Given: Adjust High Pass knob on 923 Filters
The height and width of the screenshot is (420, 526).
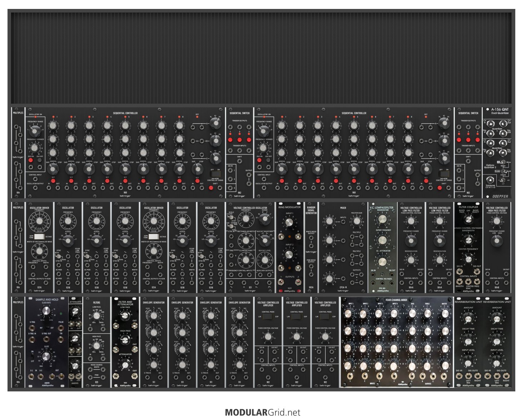Looking at the screenshot, I should coord(96,346).
